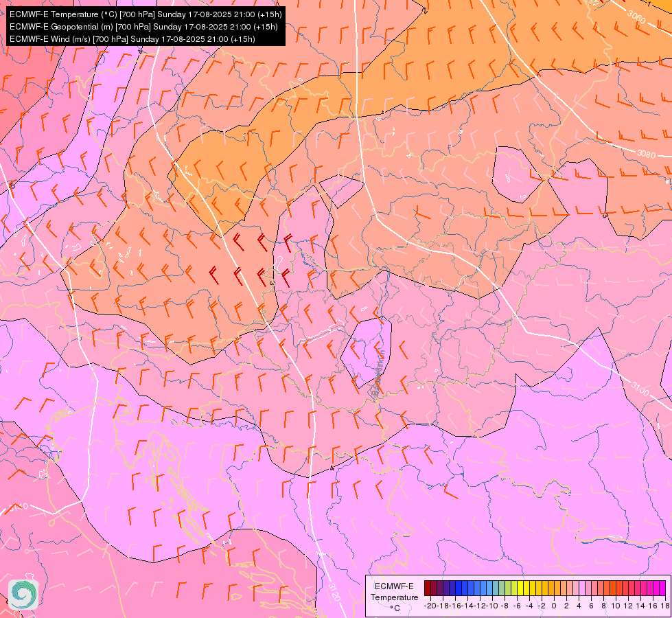
Task: Pick the dark red leftmost legend swatch
Action: (427, 588)
